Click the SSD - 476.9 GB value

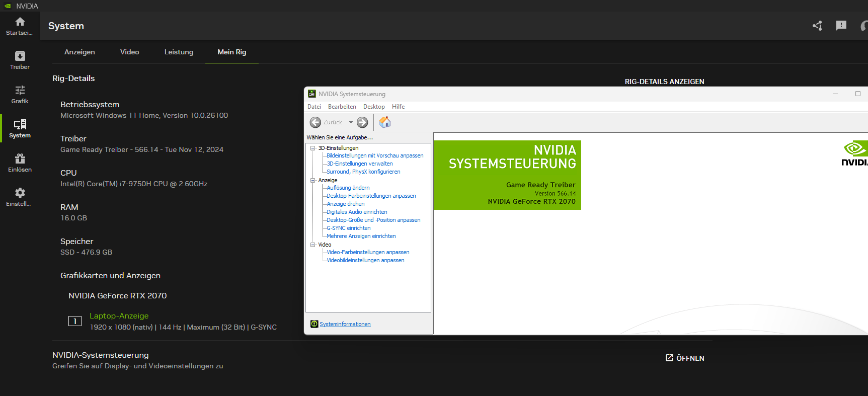87,252
